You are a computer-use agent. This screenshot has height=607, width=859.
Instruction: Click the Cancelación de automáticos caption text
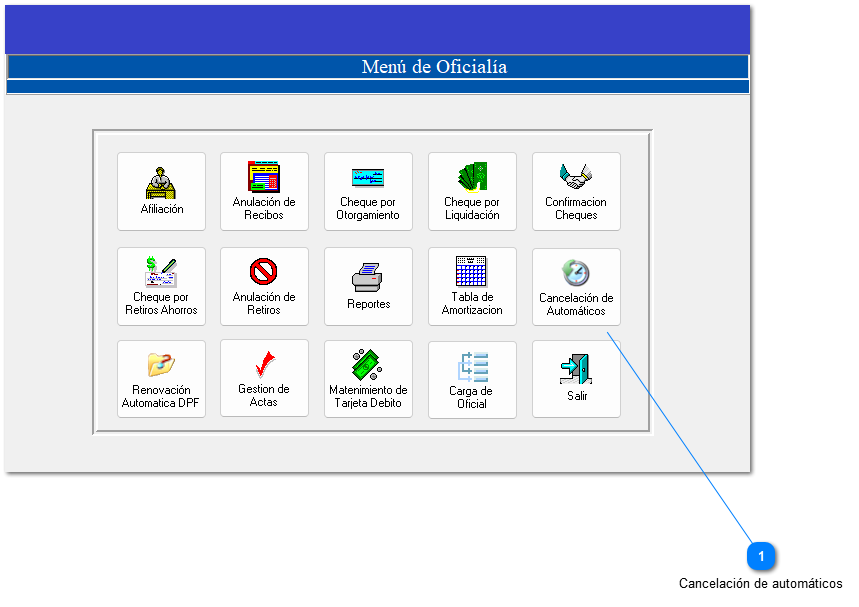(x=760, y=584)
